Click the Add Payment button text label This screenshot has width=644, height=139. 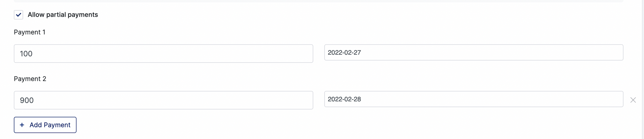(x=50, y=125)
